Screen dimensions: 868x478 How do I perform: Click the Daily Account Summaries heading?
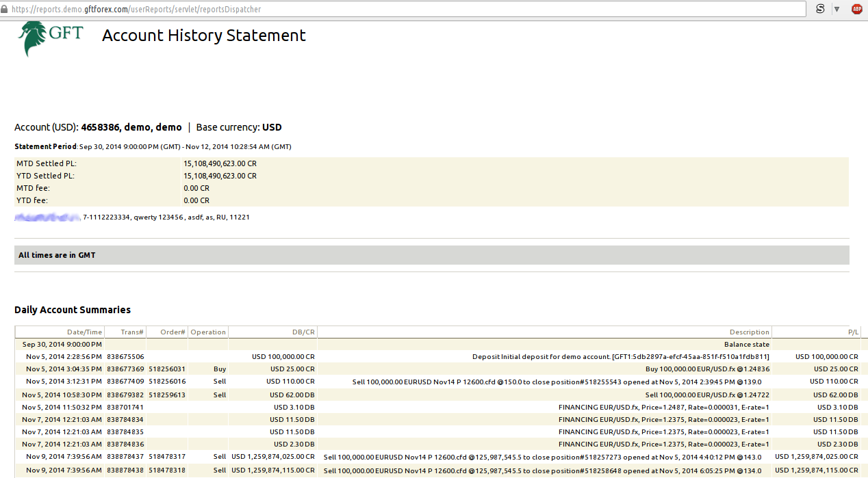click(73, 310)
